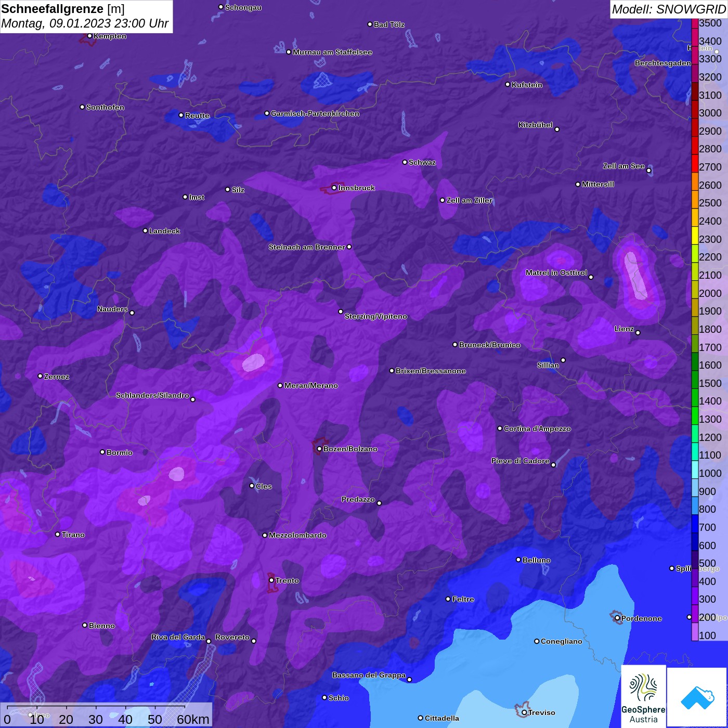Click the 'Conegliano' label

562,641
